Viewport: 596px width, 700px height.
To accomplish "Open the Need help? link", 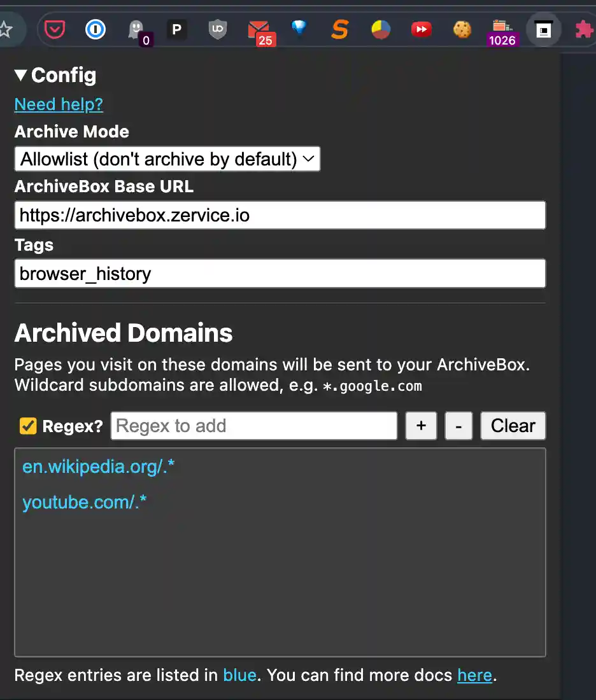I will click(x=58, y=104).
